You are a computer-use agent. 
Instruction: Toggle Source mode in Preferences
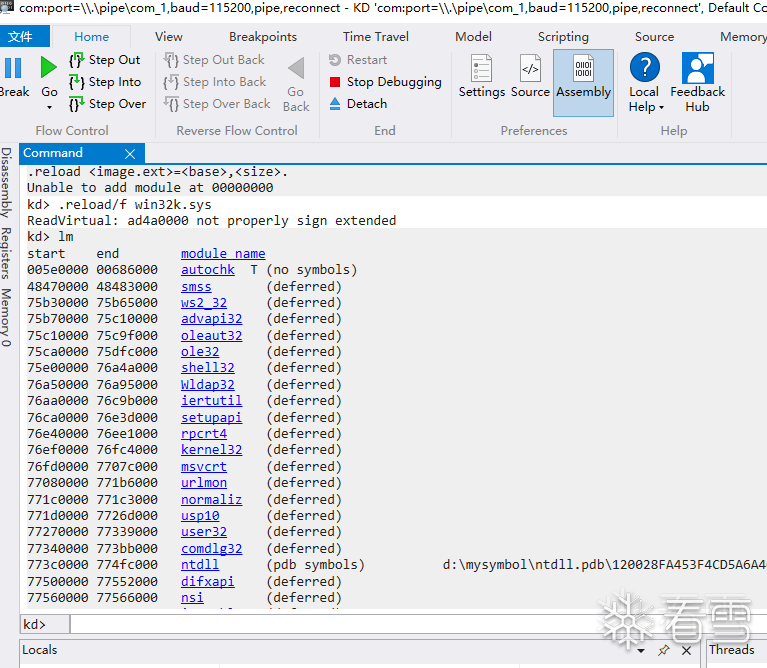(x=530, y=76)
